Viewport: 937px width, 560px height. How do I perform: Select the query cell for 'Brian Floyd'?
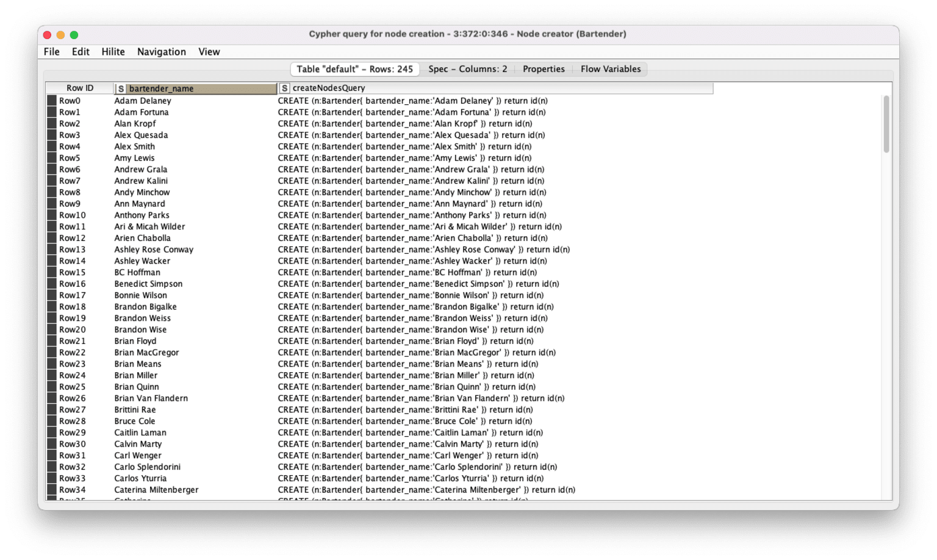click(x=495, y=341)
